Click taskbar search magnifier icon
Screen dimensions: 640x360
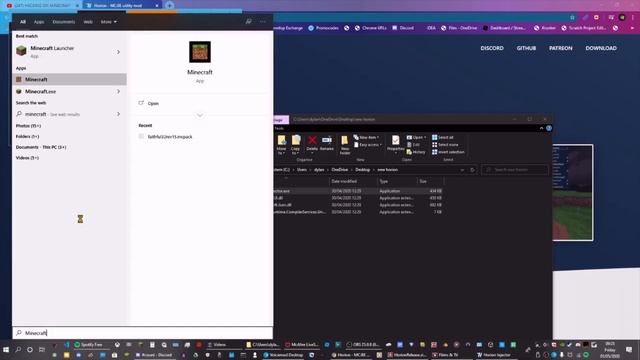18,349
